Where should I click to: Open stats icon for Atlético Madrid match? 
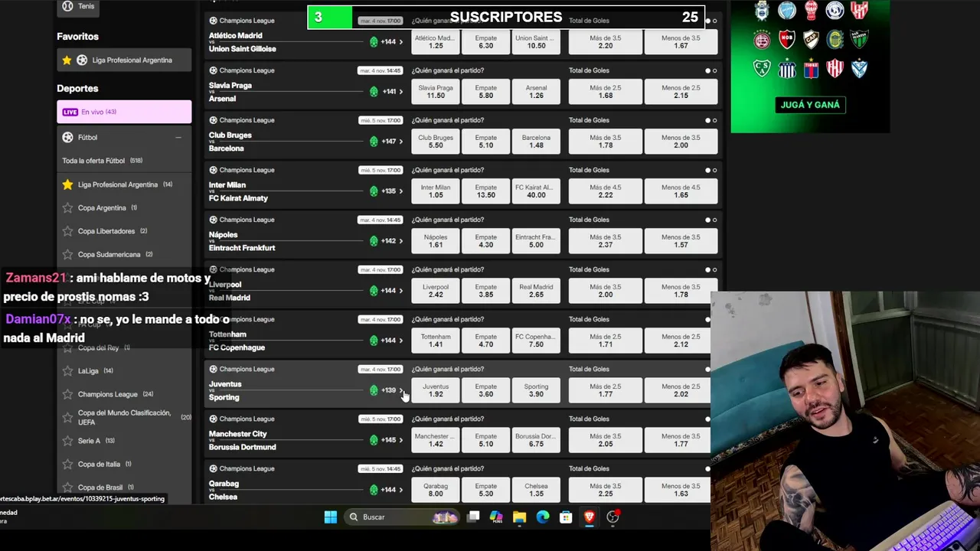click(x=374, y=41)
